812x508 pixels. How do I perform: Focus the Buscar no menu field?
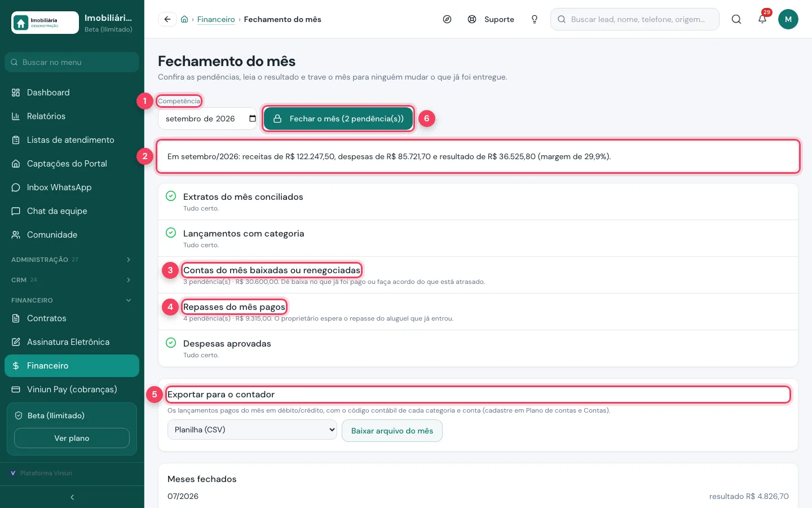72,62
